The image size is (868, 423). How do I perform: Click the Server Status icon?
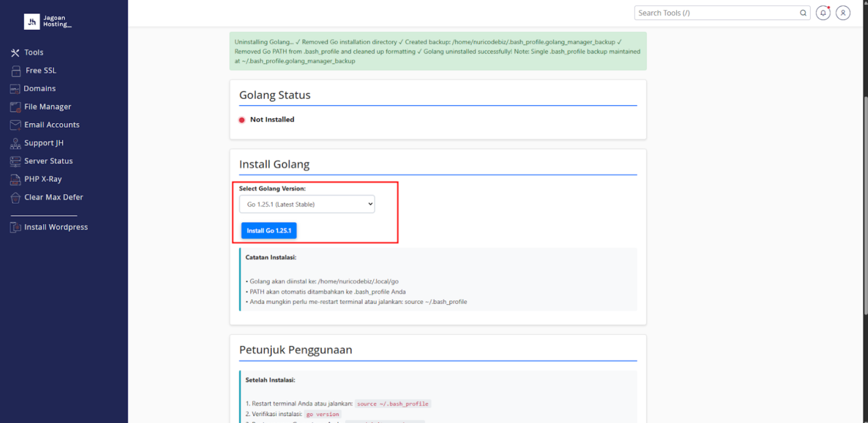[x=15, y=162]
